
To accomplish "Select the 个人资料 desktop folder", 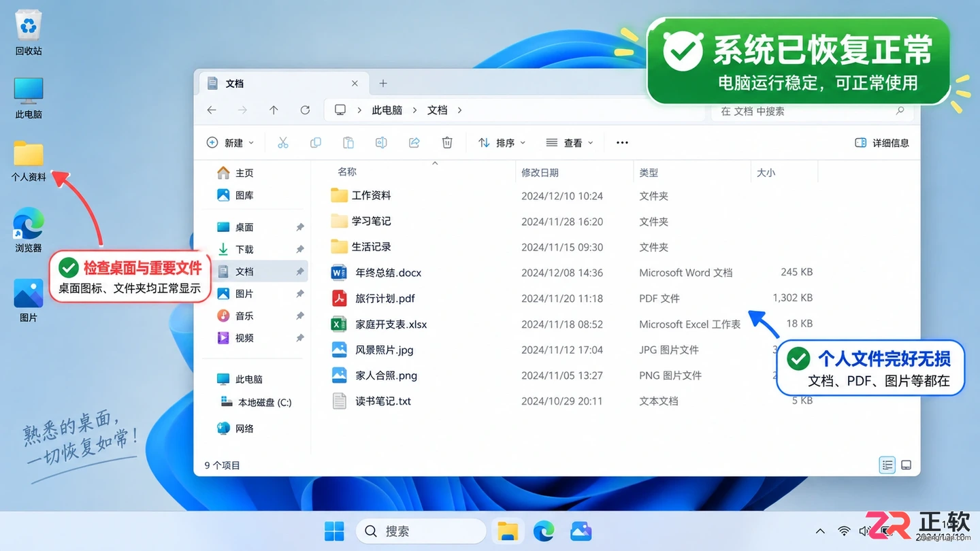I will (29, 161).
